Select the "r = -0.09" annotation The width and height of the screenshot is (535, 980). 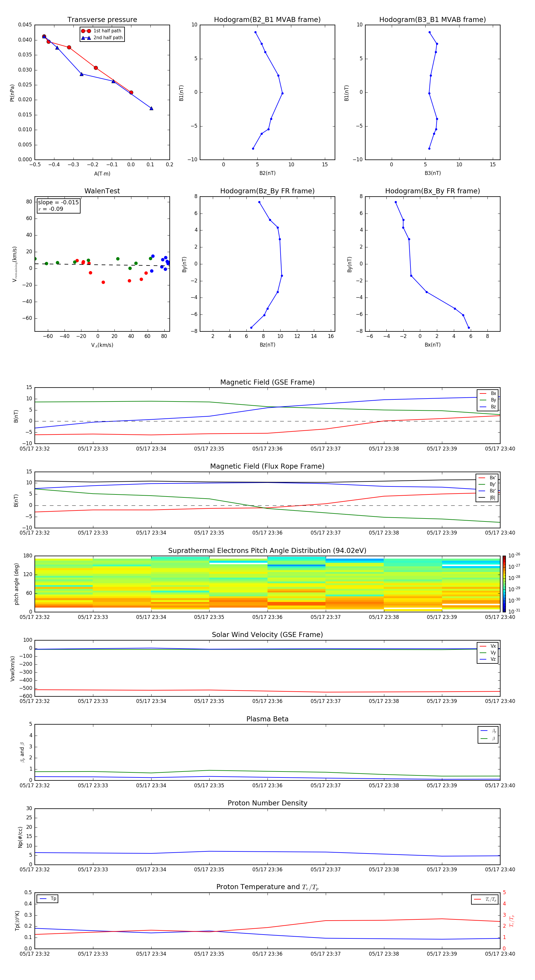tap(51, 209)
